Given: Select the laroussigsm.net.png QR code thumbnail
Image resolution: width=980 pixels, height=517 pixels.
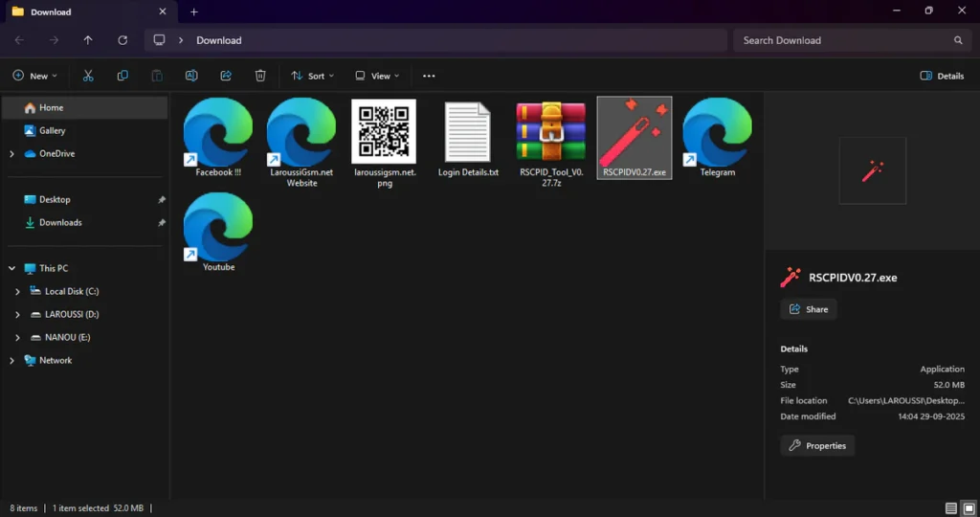Looking at the screenshot, I should [384, 134].
